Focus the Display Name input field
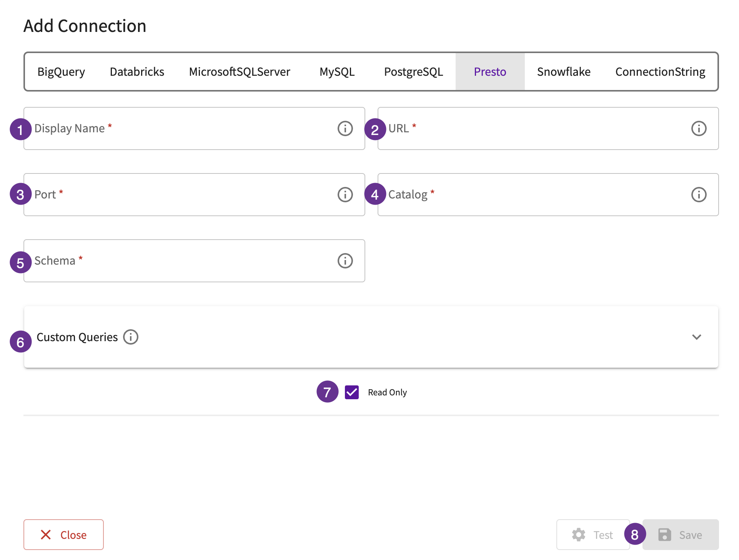This screenshot has width=739, height=560. [x=194, y=128]
